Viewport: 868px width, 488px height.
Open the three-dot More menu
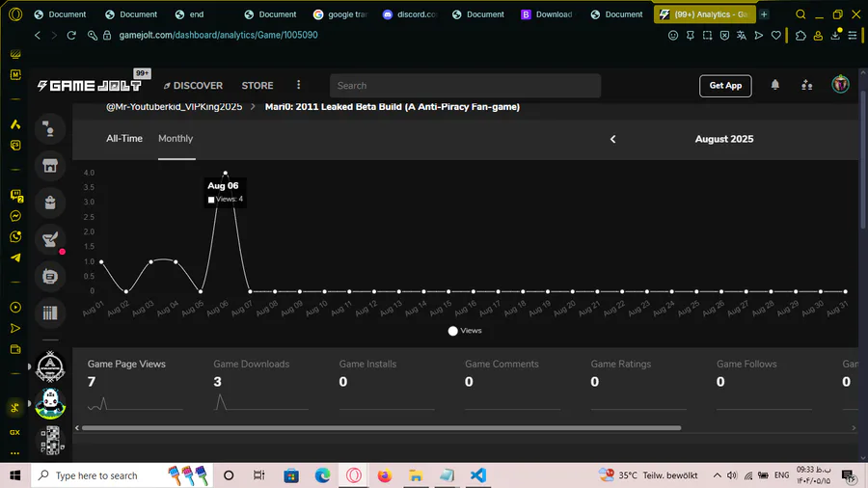click(298, 85)
